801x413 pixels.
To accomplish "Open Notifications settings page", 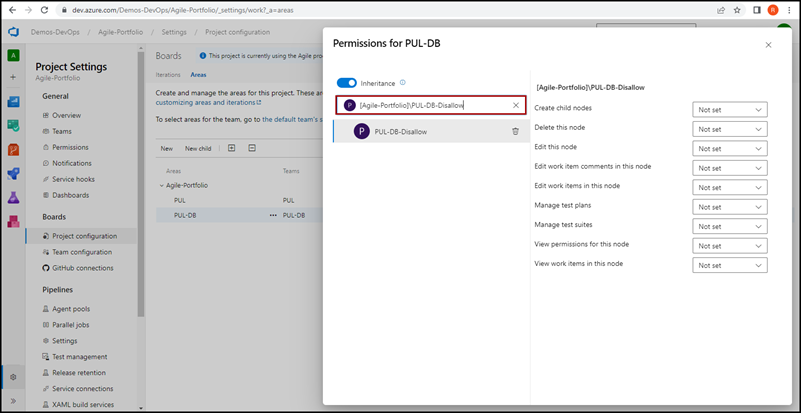I will pyautogui.click(x=72, y=163).
